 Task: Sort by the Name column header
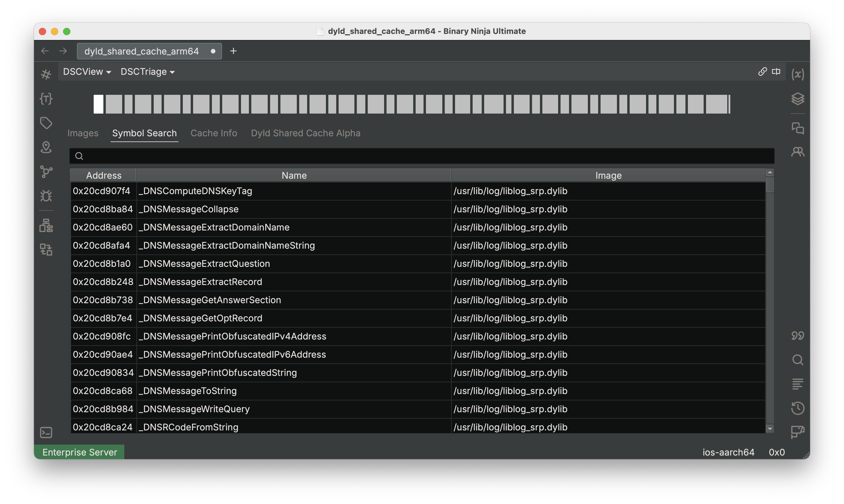pos(294,175)
